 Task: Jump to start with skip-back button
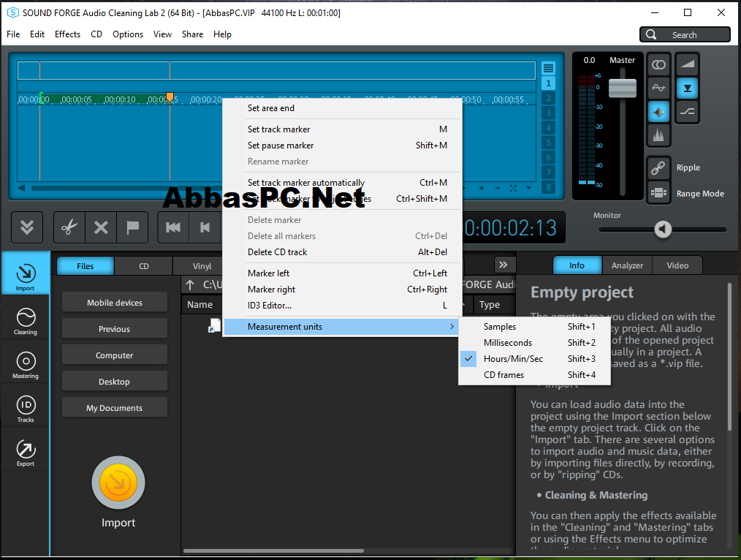pyautogui.click(x=173, y=227)
